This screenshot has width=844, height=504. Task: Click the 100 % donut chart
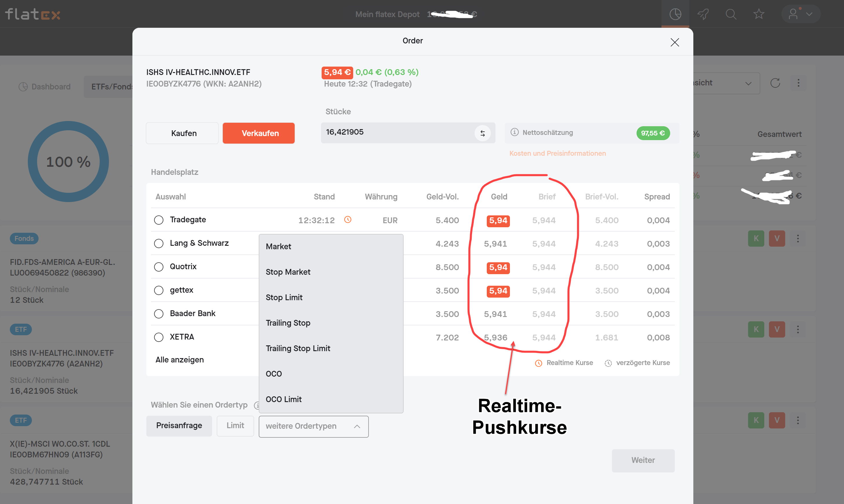(x=68, y=162)
